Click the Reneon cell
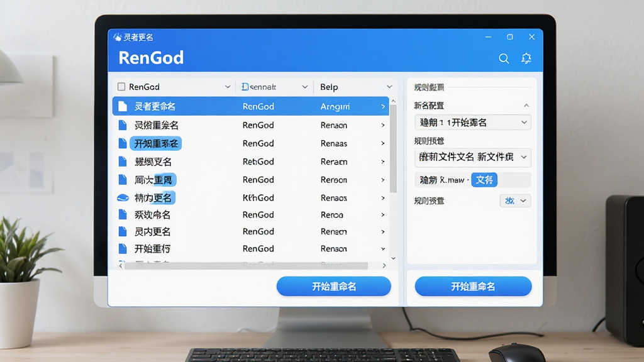Screen dimensions: 644x362 (333, 231)
